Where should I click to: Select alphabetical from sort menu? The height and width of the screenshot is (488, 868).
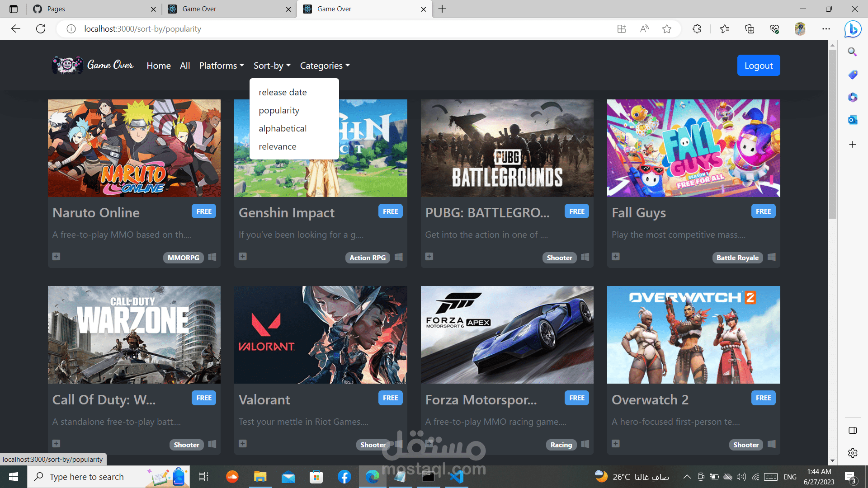click(x=283, y=128)
